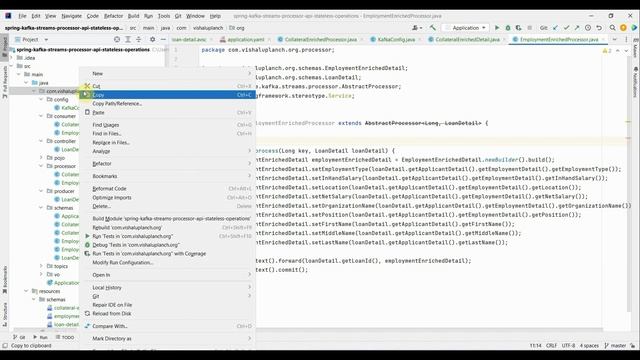Open the Structure tool window on left edge

[5, 314]
